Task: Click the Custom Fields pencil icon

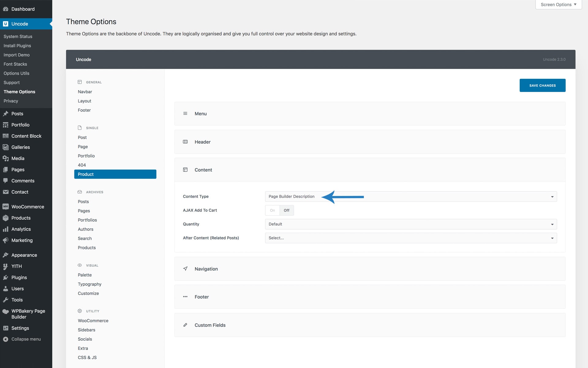Action: point(185,325)
